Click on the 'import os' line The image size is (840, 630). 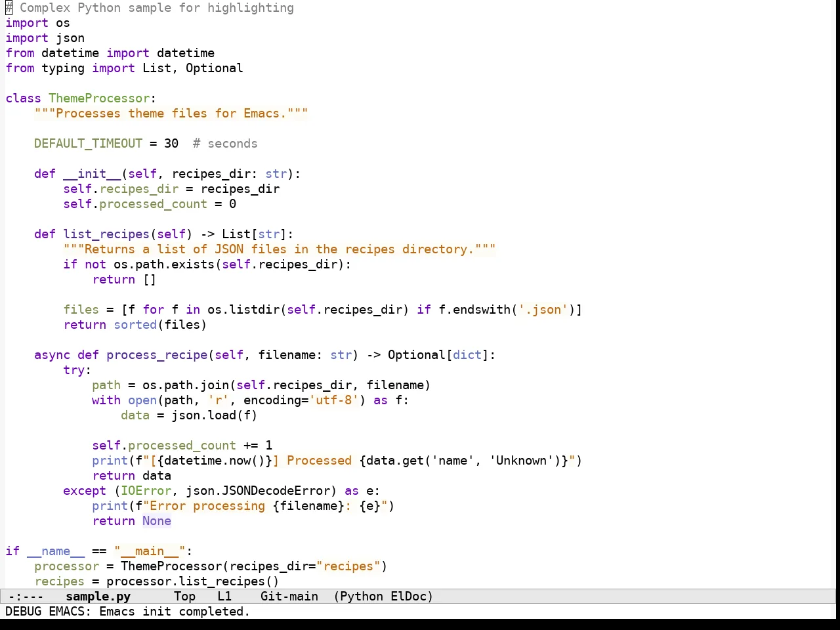[x=37, y=23]
